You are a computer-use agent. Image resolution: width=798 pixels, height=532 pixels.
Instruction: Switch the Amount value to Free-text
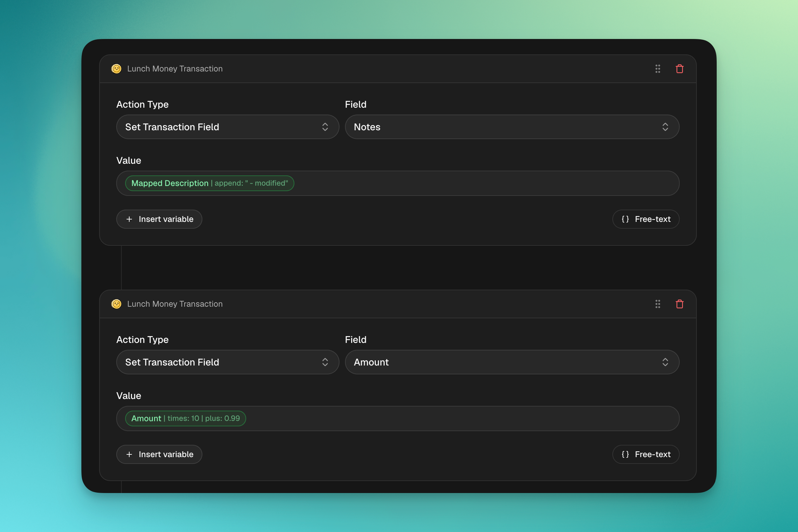(x=646, y=454)
